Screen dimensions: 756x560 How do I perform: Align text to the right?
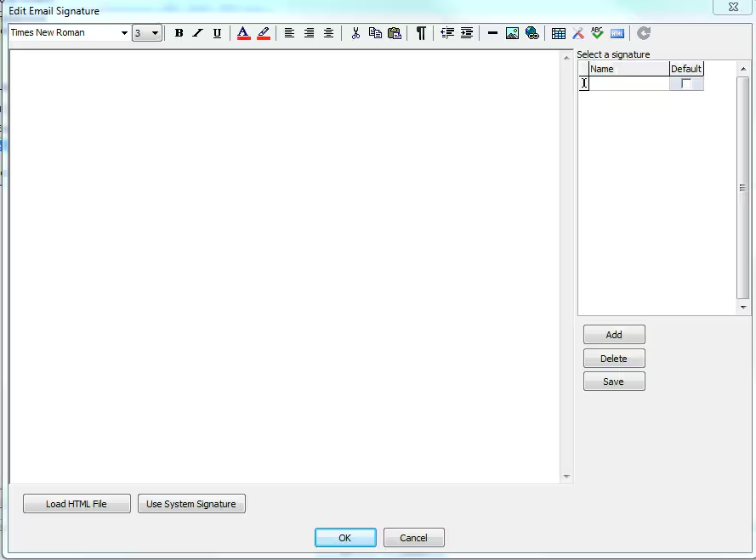[x=309, y=33]
